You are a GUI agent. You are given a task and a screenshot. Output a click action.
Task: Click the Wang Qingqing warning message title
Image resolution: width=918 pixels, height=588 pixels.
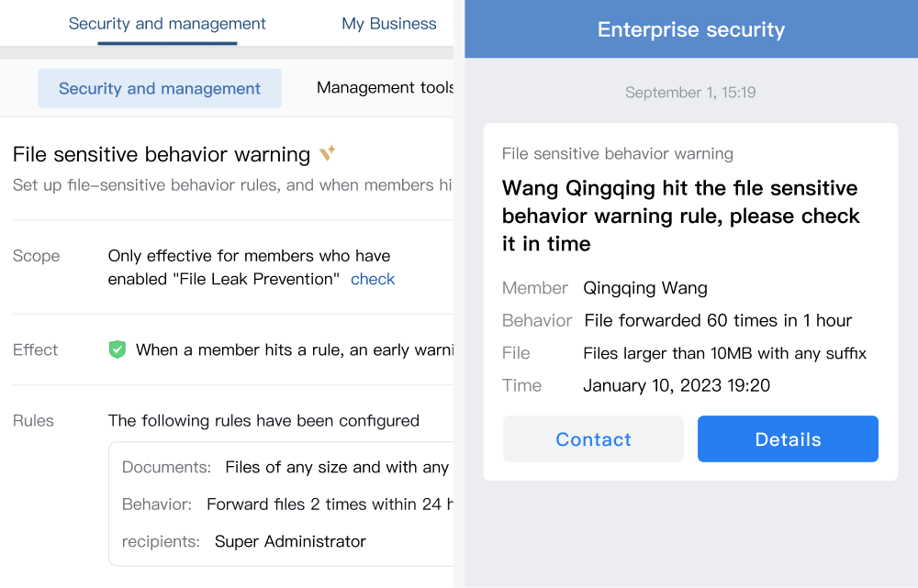point(681,216)
